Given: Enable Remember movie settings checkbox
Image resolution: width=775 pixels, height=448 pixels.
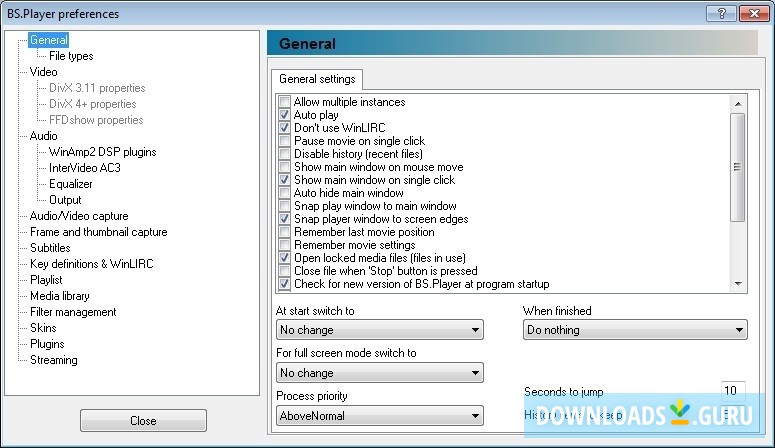Looking at the screenshot, I should 284,245.
